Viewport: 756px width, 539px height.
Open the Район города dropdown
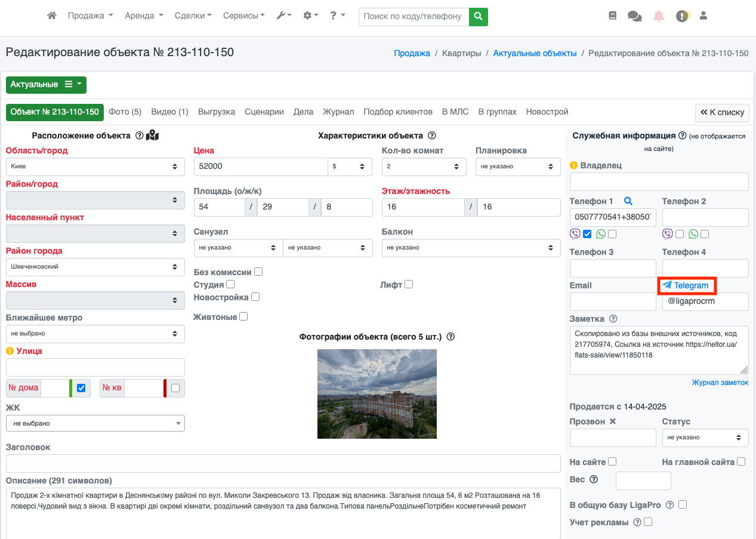point(95,267)
